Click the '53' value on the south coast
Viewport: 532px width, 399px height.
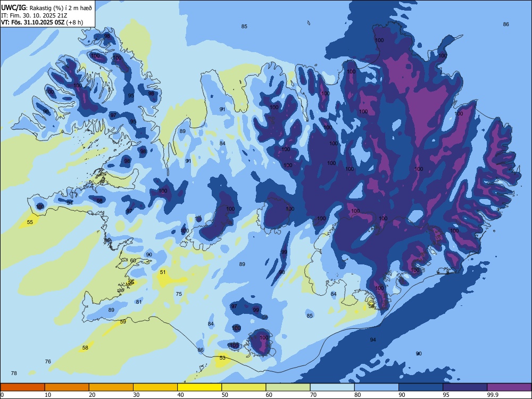(222, 358)
